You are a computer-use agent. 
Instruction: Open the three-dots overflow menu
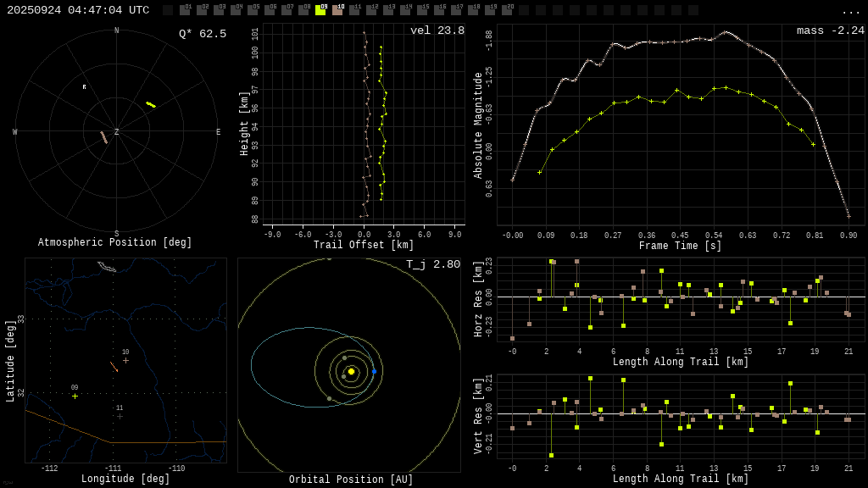tap(850, 11)
